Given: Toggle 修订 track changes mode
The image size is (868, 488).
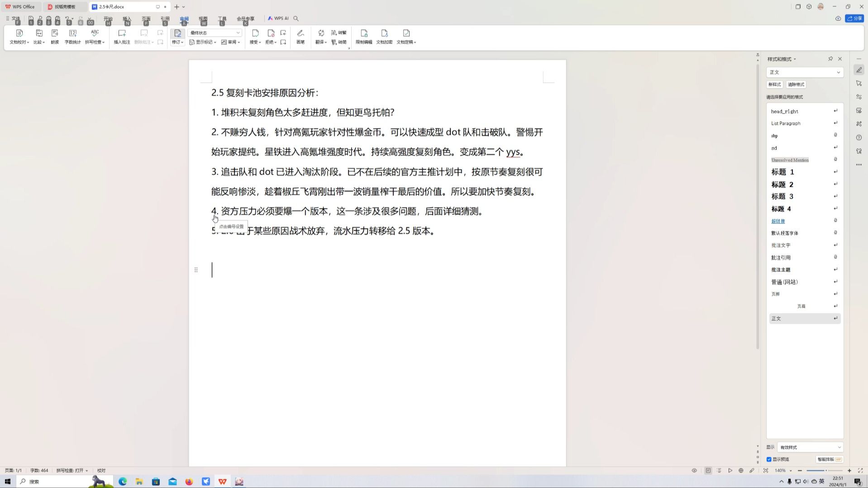Looking at the screenshot, I should [x=177, y=37].
